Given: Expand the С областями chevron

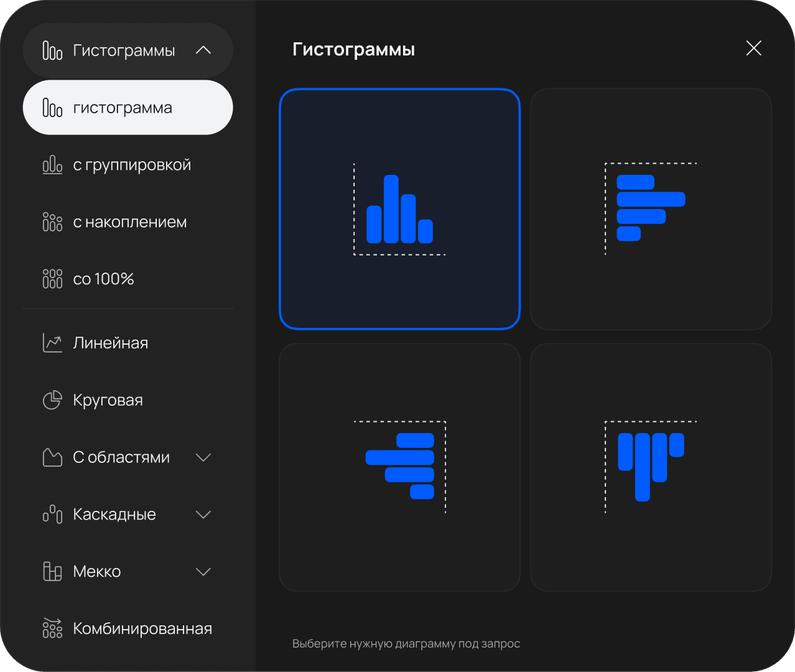Looking at the screenshot, I should coord(203,457).
